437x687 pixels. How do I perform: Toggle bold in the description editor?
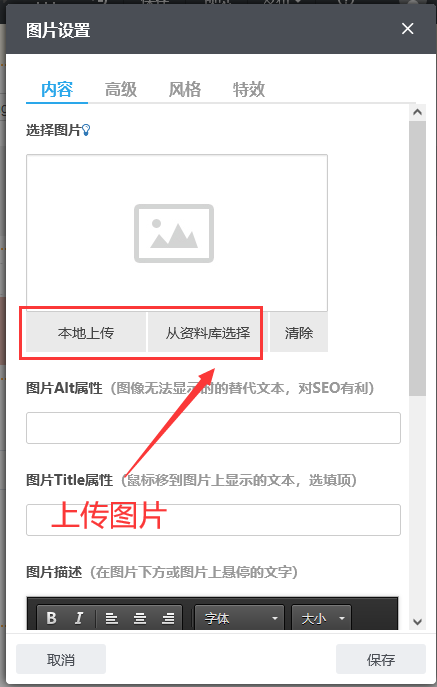[x=52, y=618]
